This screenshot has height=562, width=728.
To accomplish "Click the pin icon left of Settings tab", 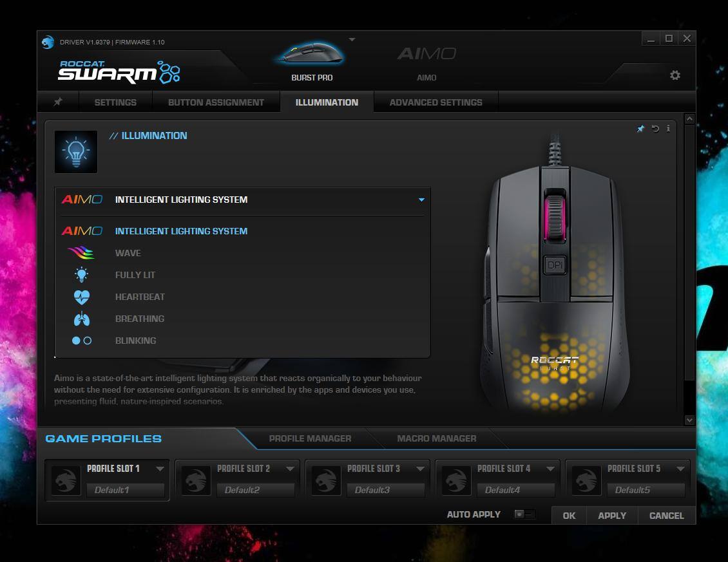I will point(58,102).
